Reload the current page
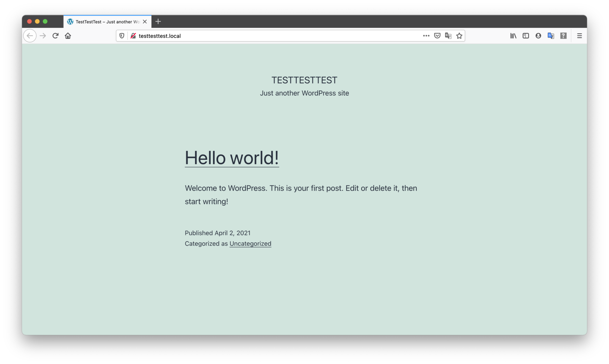609x364 pixels. point(56,36)
